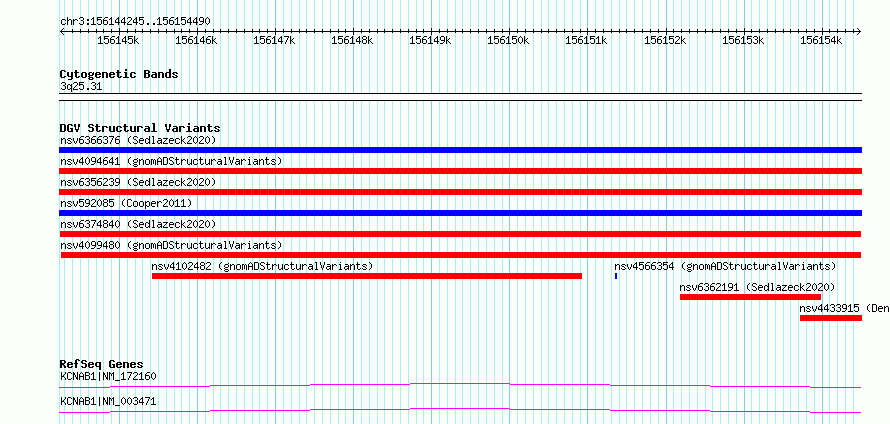The width and height of the screenshot is (890, 424).
Task: Open variant nsv6356239 (Sedlazeck2020) label
Action: (x=138, y=182)
